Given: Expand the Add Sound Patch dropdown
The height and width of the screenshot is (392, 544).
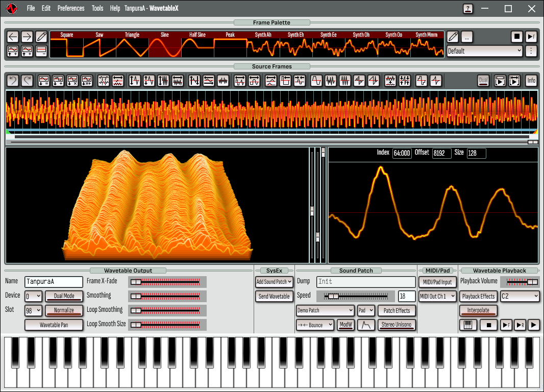Looking at the screenshot, I should tap(274, 282).
